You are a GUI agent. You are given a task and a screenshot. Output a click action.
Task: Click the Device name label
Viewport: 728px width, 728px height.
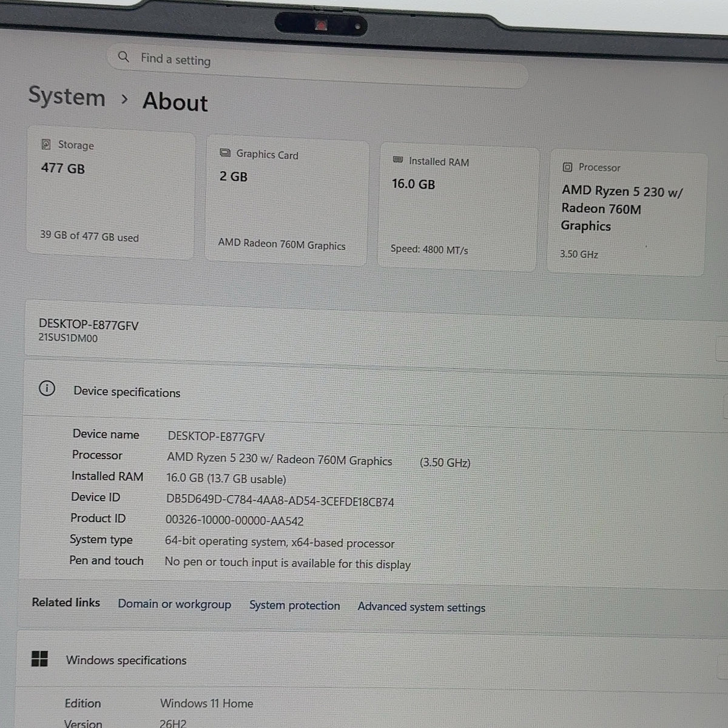point(106,434)
